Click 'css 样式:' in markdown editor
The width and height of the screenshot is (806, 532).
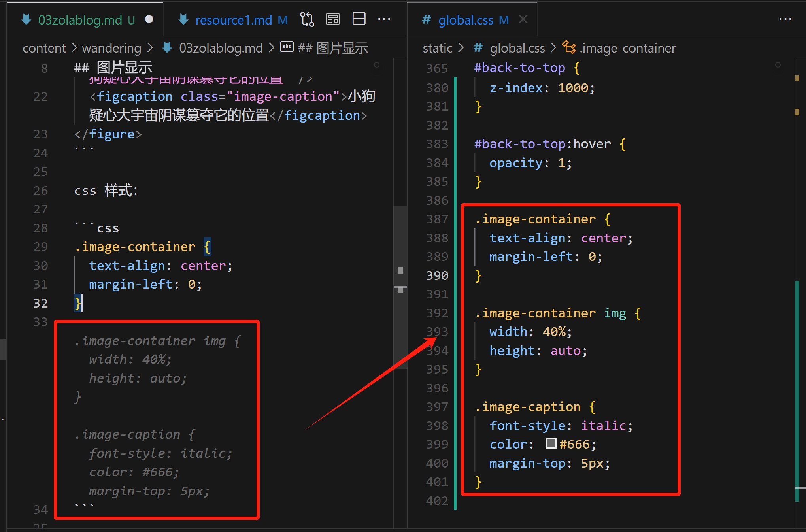[x=106, y=191]
